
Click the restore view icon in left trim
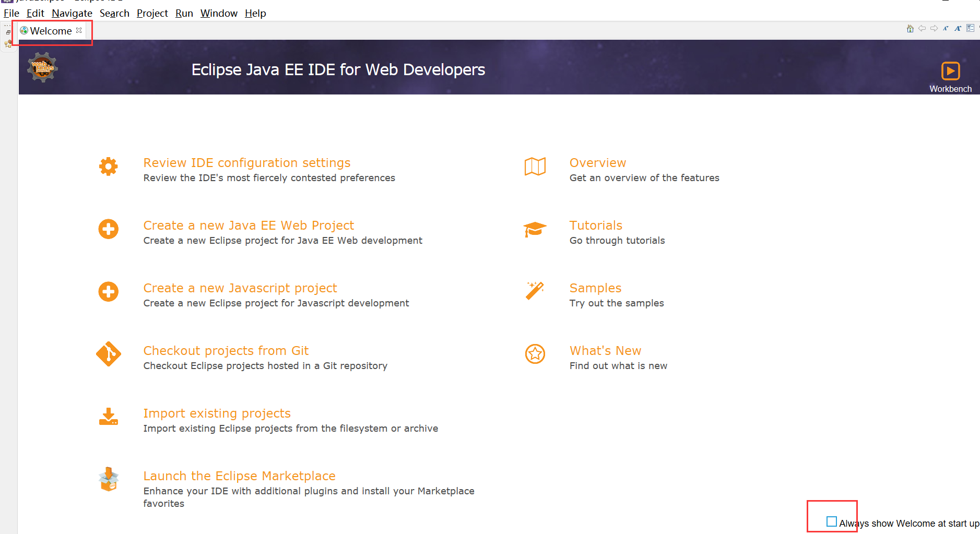(8, 33)
